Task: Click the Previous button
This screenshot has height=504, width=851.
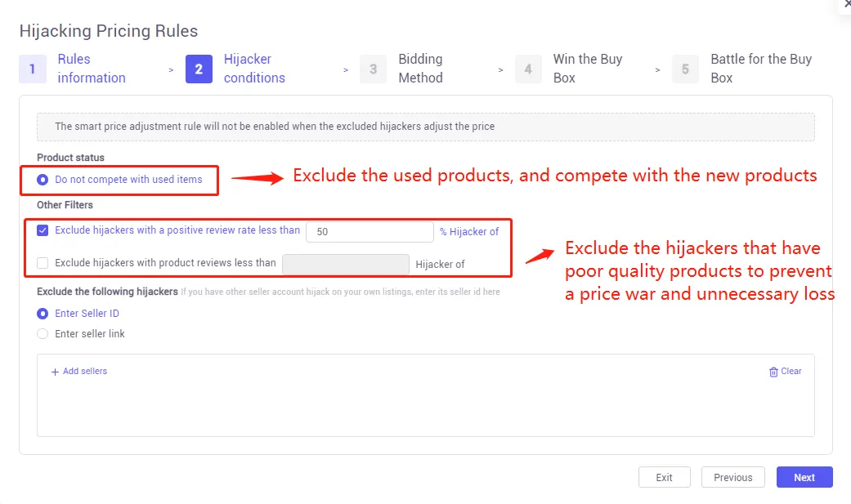Action: pyautogui.click(x=732, y=477)
